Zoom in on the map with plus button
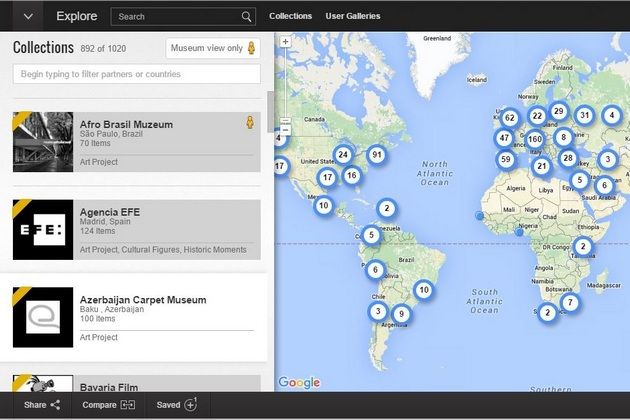 (285, 41)
